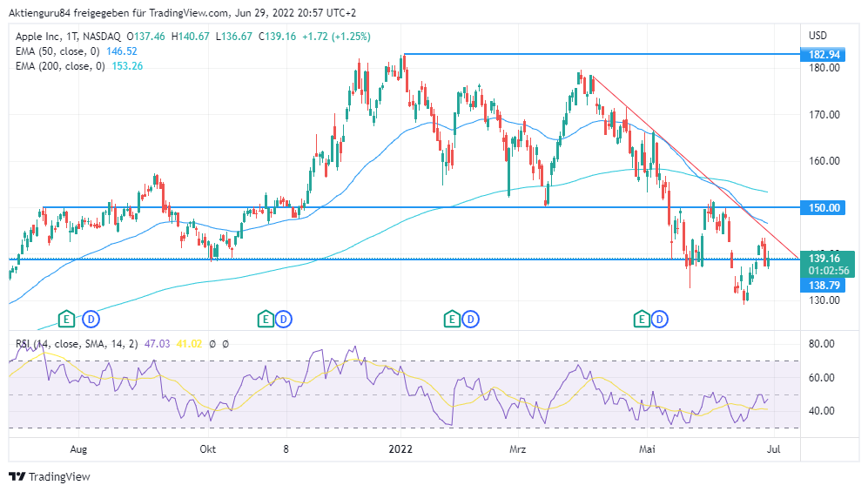Open the dividend D marker near October

pos(284,320)
